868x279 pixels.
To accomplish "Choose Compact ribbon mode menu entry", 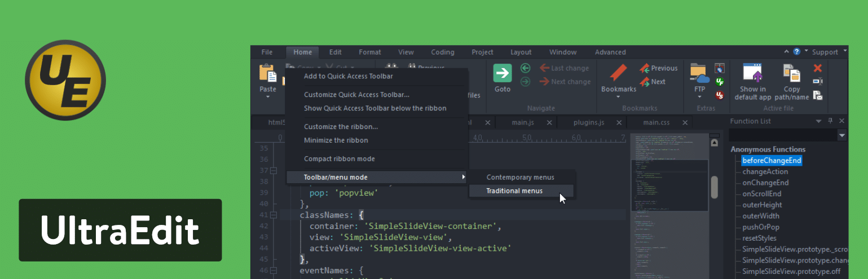I will tap(340, 159).
